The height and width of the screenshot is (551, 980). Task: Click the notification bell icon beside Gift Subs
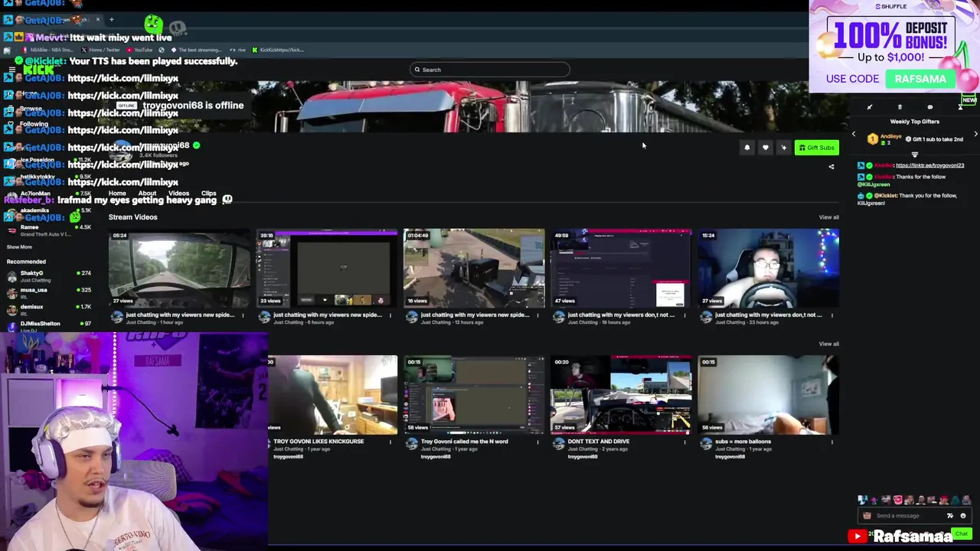(747, 148)
